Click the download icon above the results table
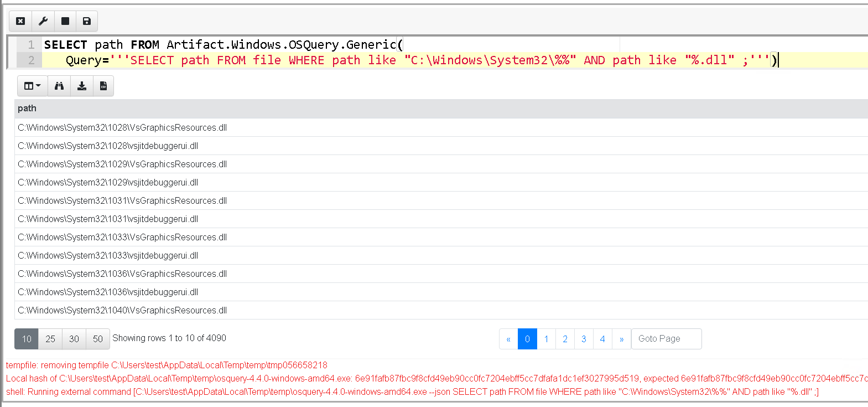 pyautogui.click(x=81, y=86)
